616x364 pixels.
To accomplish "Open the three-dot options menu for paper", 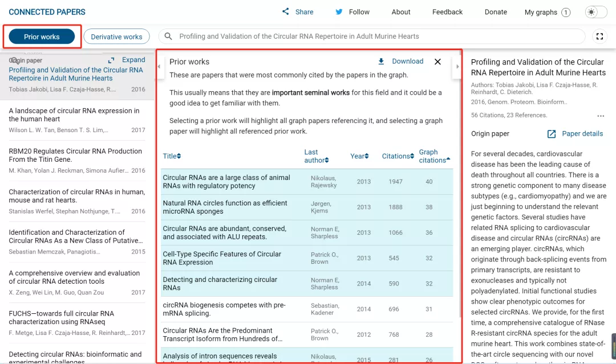I will [x=600, y=116].
